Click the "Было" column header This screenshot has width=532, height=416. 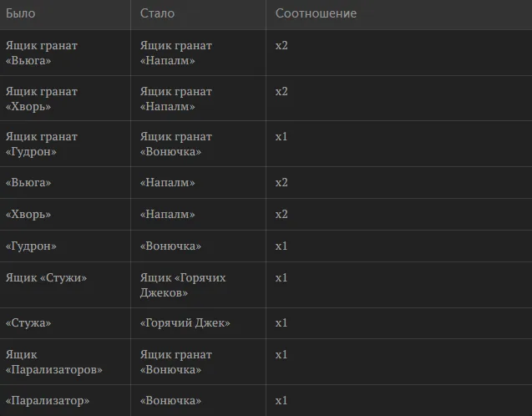20,13
